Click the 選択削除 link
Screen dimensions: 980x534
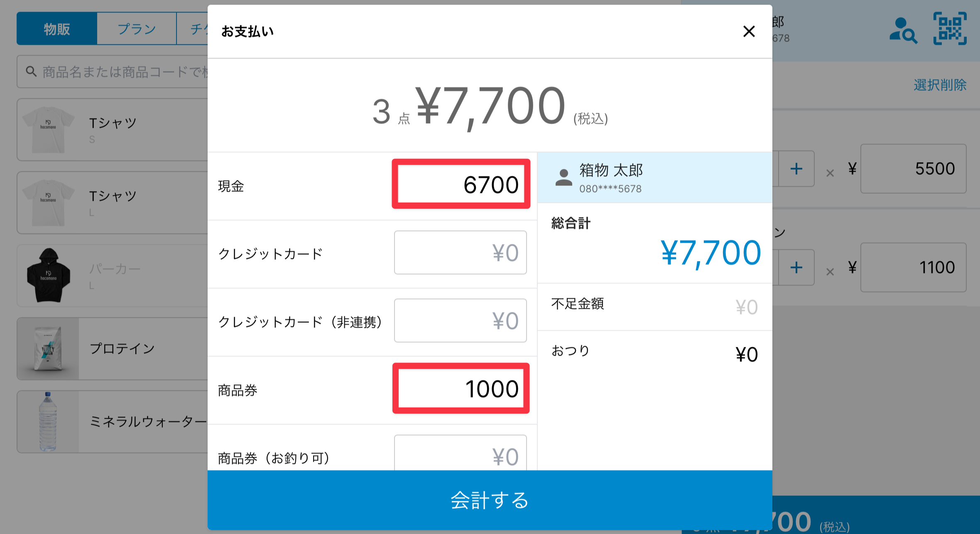click(x=940, y=85)
